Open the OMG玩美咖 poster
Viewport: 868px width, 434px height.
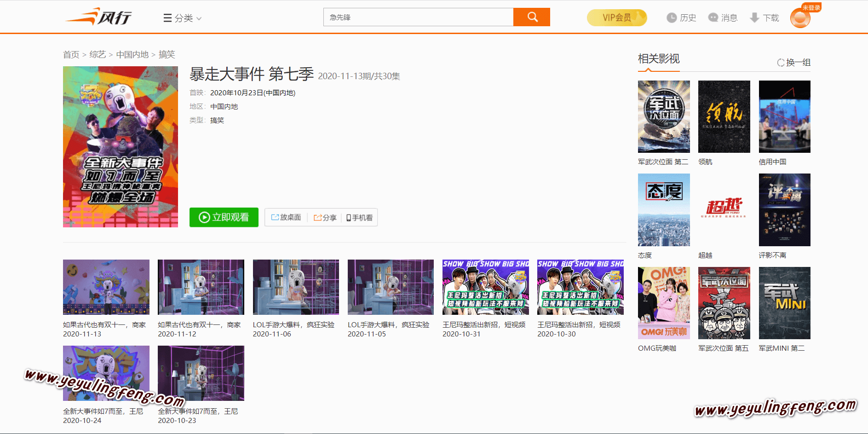pos(664,303)
